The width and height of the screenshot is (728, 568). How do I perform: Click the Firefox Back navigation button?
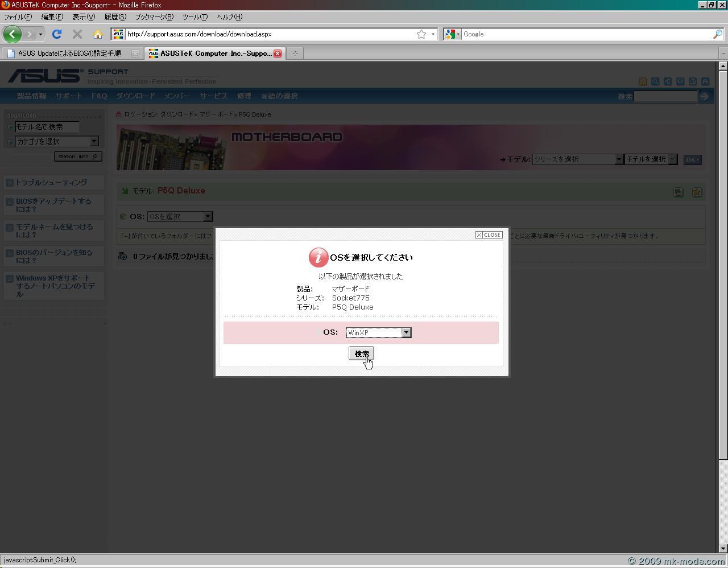pos(13,34)
